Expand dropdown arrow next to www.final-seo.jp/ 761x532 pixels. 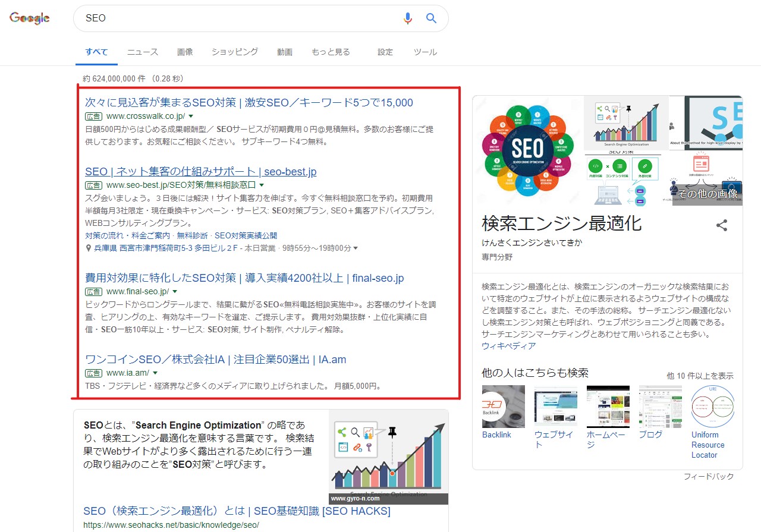coord(175,291)
